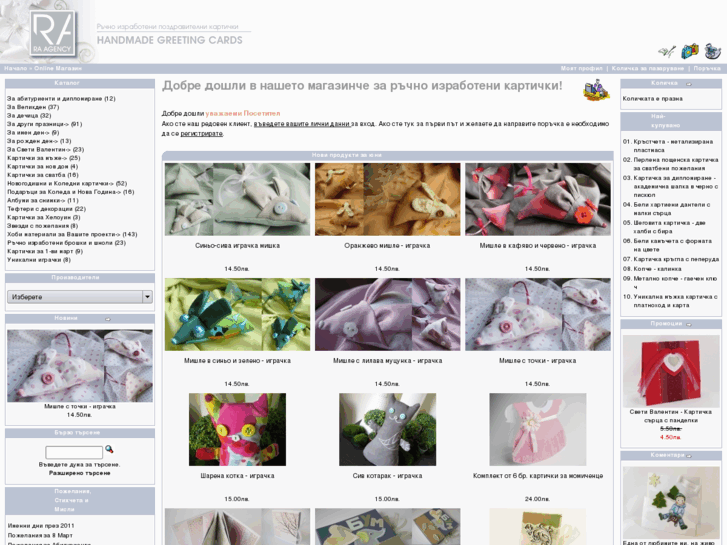Click the регистрирате registration link
This screenshot has width=727, height=545.
(x=202, y=133)
